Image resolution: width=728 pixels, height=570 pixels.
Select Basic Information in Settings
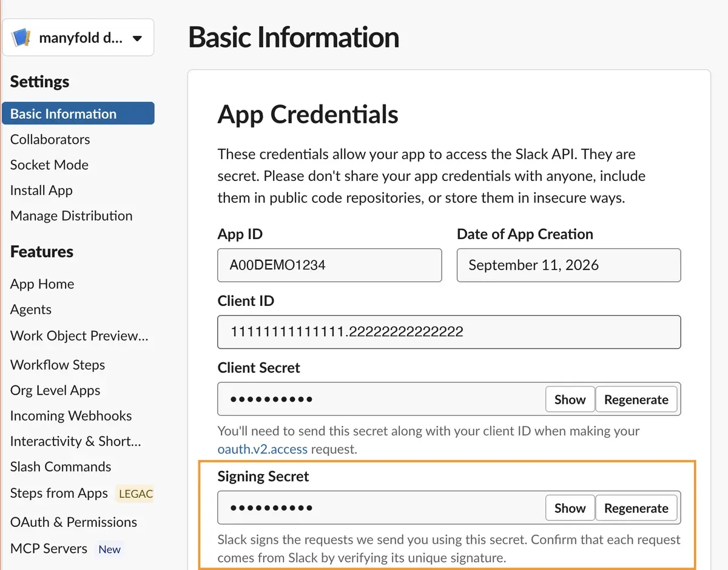tap(78, 114)
